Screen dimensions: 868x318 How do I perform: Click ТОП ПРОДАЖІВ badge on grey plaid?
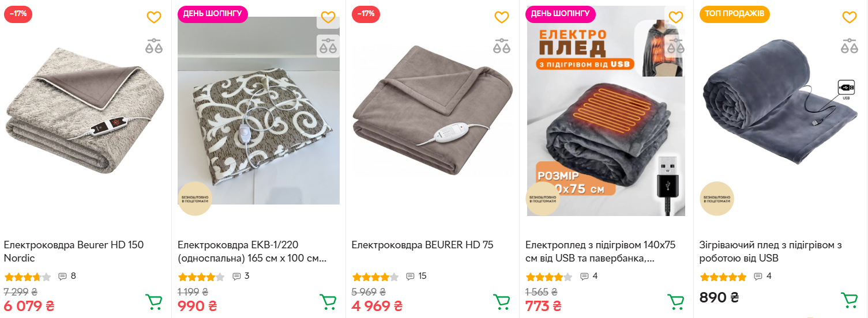(735, 14)
